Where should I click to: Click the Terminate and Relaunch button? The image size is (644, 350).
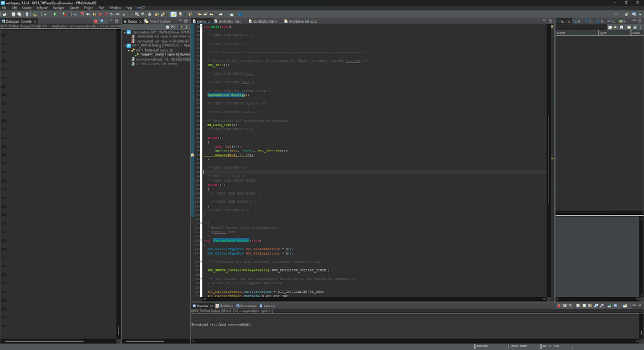point(82,14)
